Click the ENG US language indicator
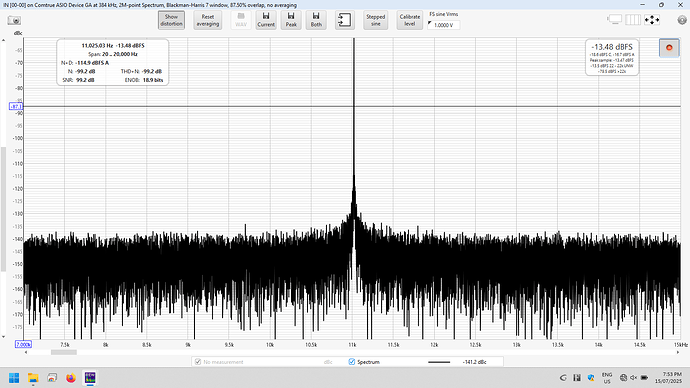The height and width of the screenshot is (388, 690). click(x=607, y=378)
